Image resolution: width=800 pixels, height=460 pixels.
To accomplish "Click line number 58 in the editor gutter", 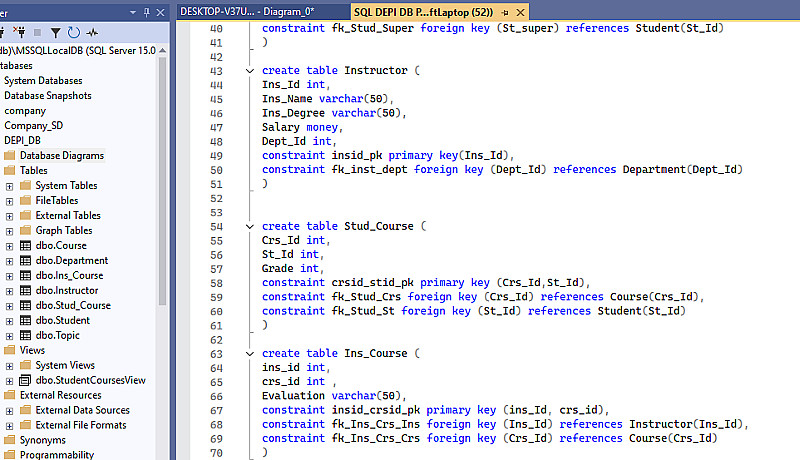I will pyautogui.click(x=216, y=283).
